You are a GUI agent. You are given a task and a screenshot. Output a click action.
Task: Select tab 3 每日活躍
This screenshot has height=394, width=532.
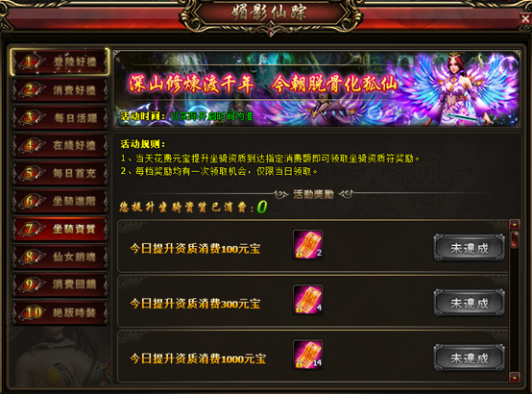[x=60, y=118]
